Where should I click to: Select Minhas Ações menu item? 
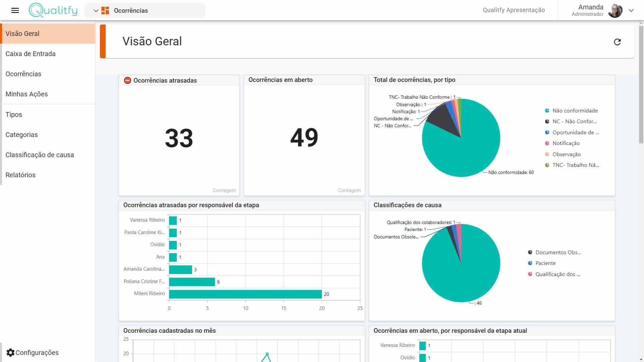pos(26,94)
